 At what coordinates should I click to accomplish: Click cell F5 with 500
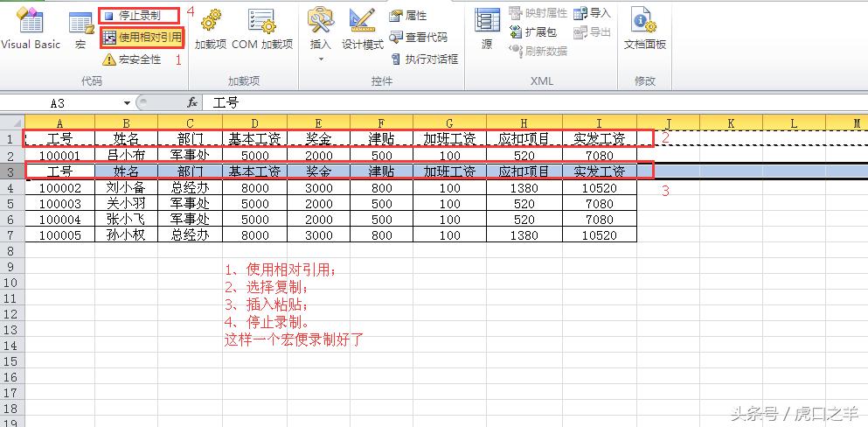[381, 204]
